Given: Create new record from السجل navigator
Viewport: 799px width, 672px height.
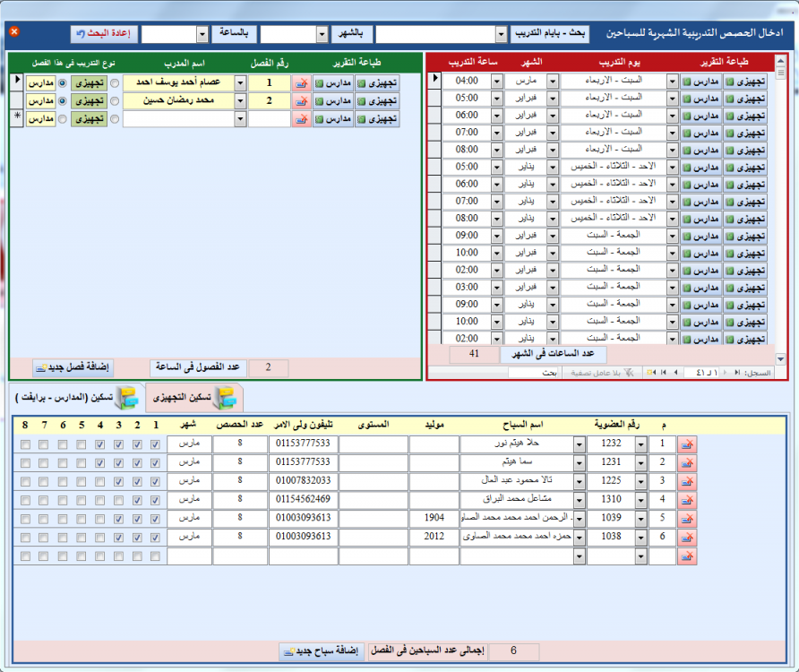Looking at the screenshot, I should pos(651,373).
